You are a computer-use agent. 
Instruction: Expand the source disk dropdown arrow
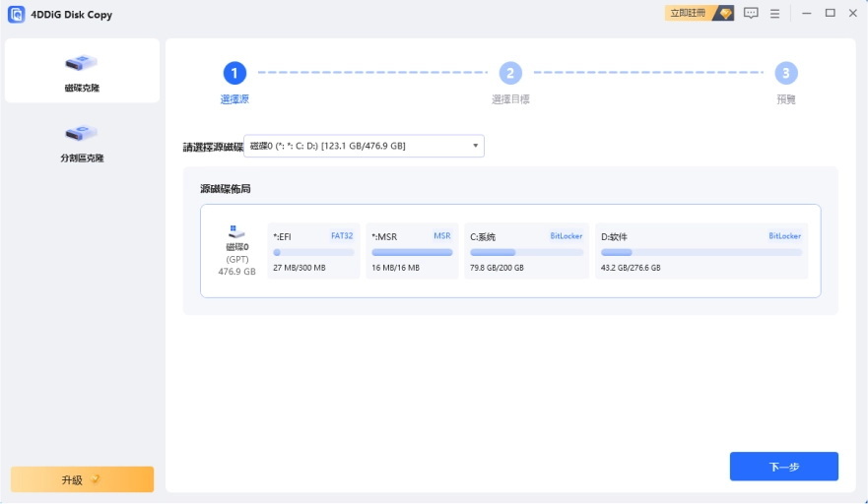475,146
